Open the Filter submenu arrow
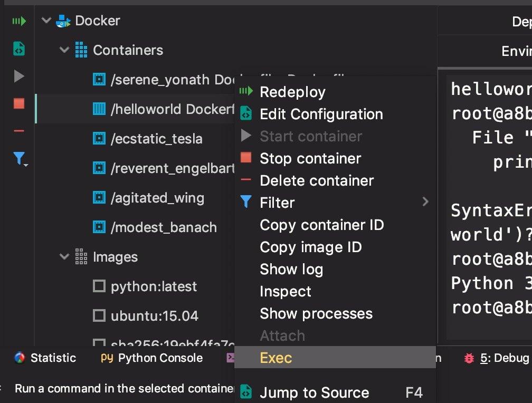The width and height of the screenshot is (532, 403). click(x=425, y=202)
